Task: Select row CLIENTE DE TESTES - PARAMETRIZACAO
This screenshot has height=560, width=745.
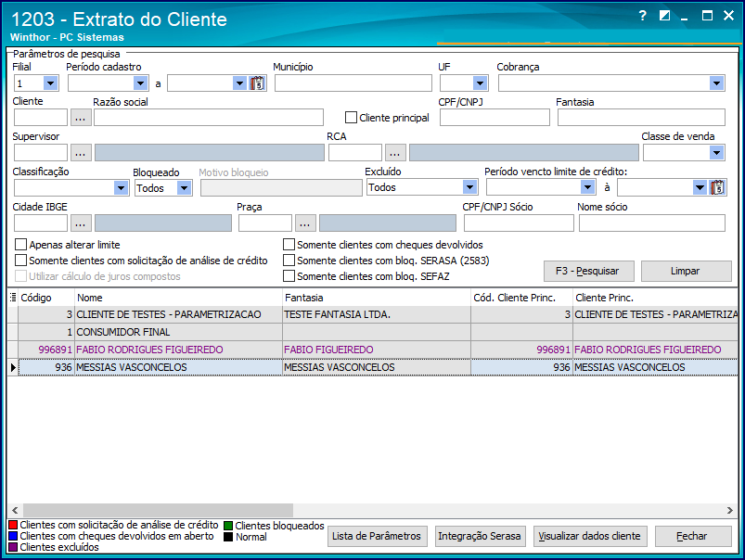Action: (x=373, y=314)
